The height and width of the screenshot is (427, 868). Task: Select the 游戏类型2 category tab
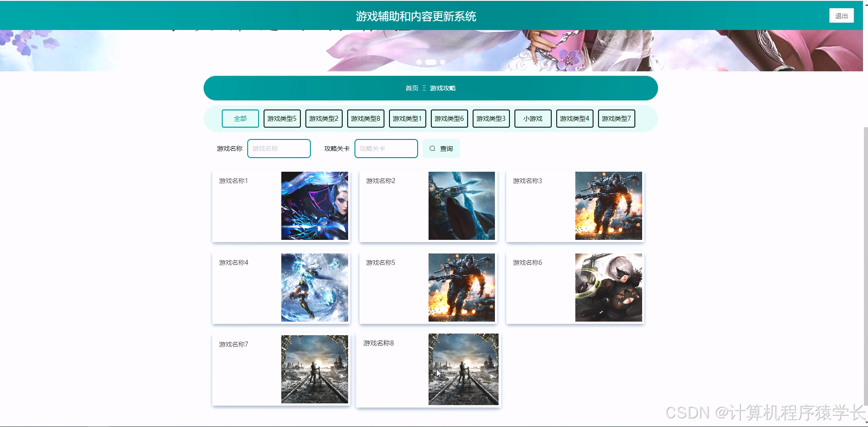click(324, 119)
